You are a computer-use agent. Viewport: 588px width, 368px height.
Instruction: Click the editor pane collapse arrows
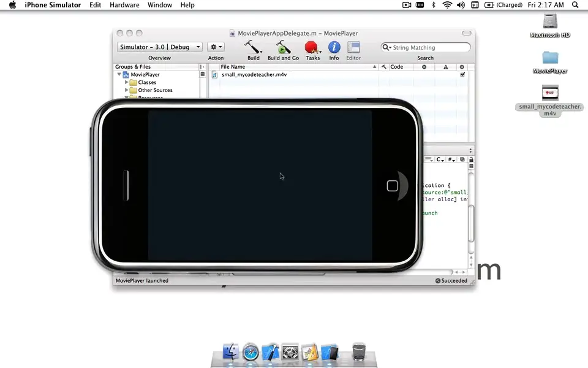[x=470, y=151]
